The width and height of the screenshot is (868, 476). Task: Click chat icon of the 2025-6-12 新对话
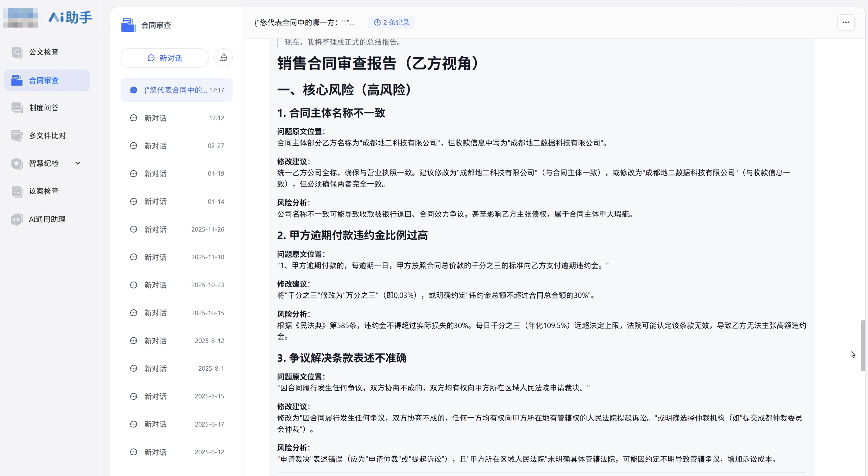(x=134, y=452)
